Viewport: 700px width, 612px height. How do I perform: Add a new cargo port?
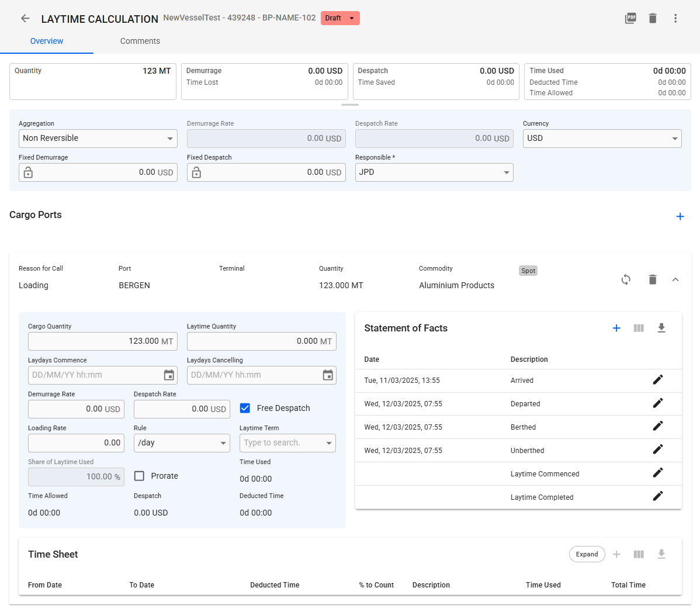click(x=680, y=216)
